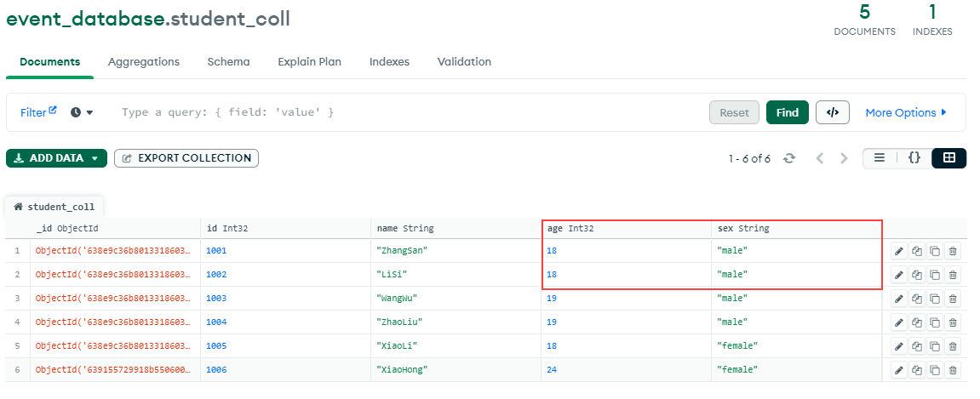This screenshot has width=980, height=399.
Task: Click EXPORT COLLECTION button
Action: coord(186,158)
